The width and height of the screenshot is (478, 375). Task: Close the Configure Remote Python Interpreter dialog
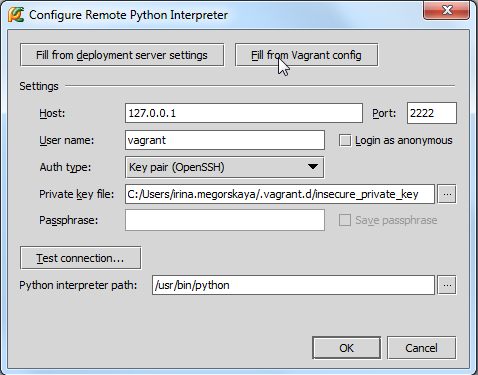click(x=447, y=10)
